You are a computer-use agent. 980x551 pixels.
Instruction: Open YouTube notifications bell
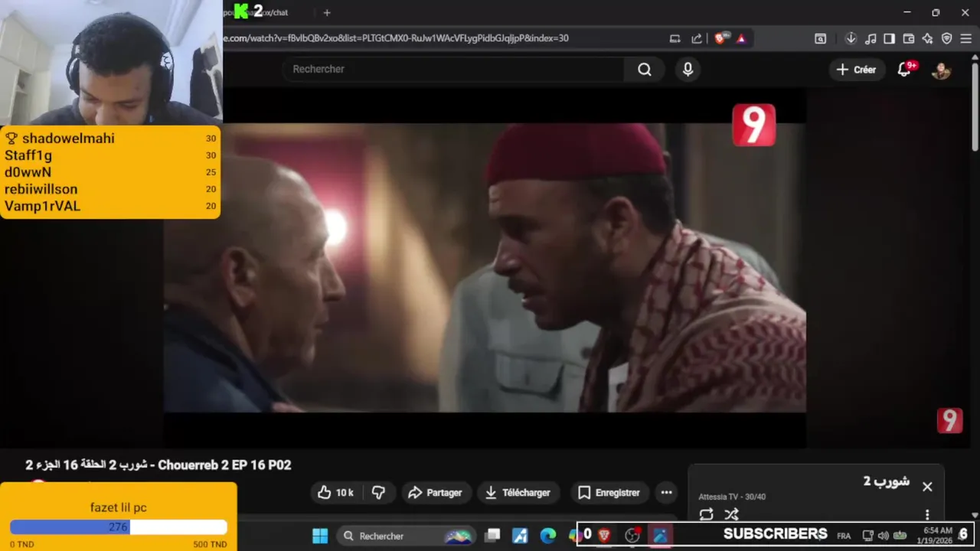click(x=905, y=70)
